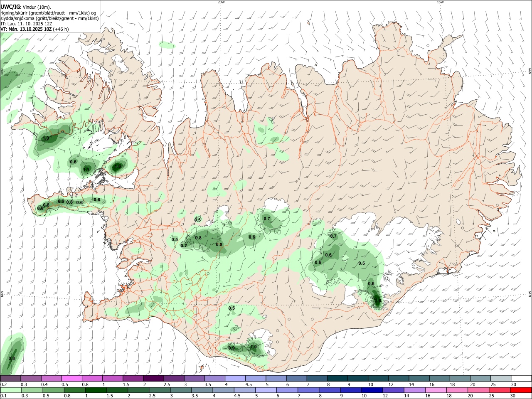Select the darkest green swatch at 1 in rain legend

tap(96, 390)
